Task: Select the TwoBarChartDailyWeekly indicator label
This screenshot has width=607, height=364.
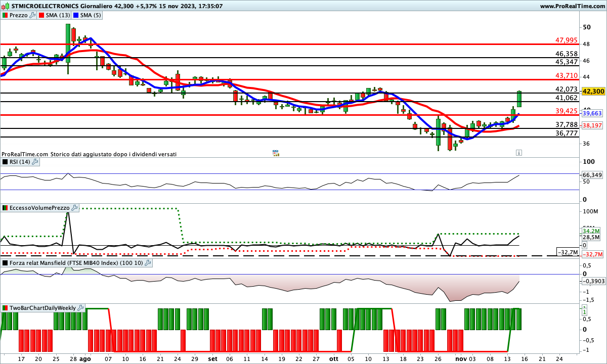Action: pos(43,307)
